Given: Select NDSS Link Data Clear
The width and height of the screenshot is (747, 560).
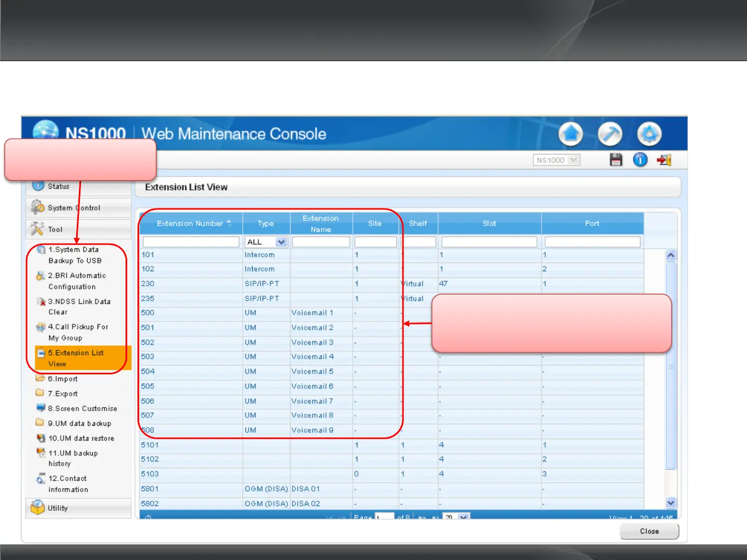Looking at the screenshot, I should coord(79,307).
